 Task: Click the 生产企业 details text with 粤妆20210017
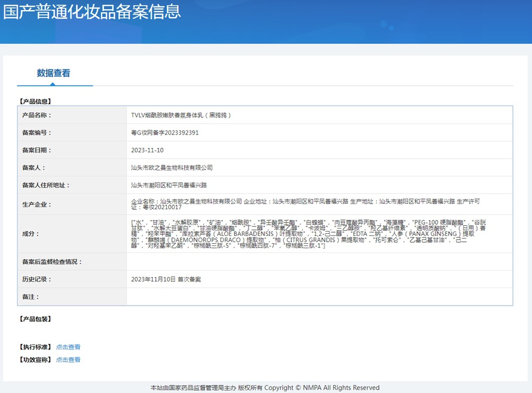(x=305, y=204)
